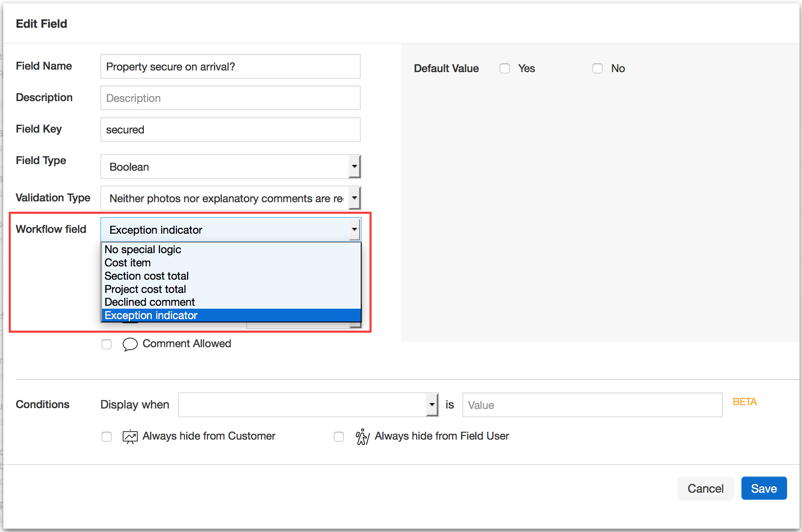Click the field user hiker icon
802x532 pixels.
pos(362,436)
